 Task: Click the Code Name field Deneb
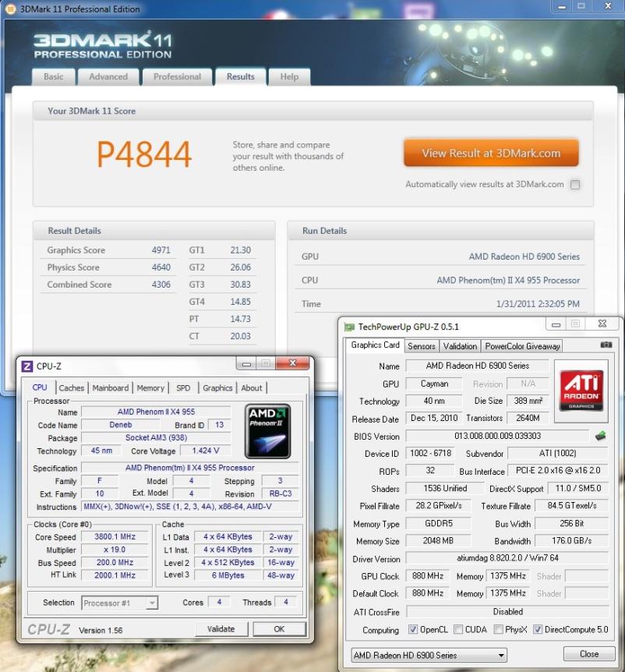[120, 425]
